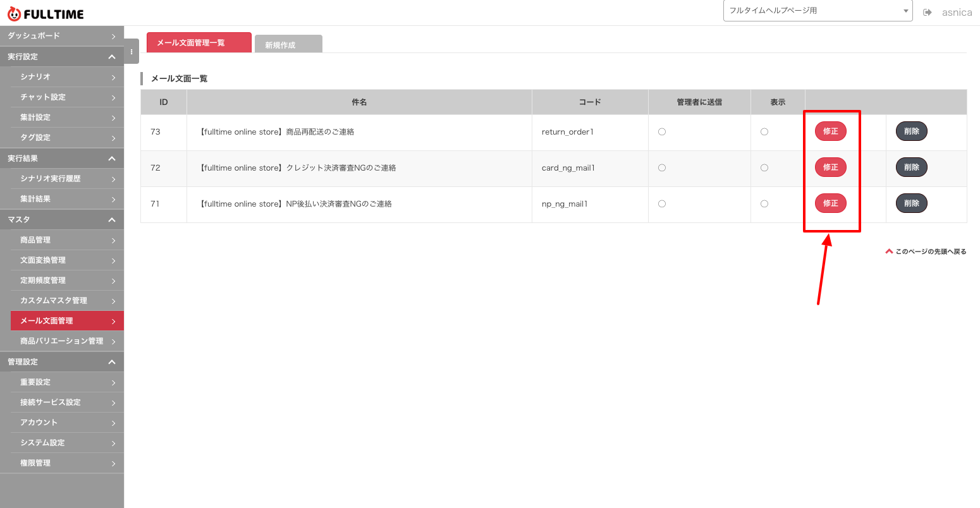
Task: Click the ID column header
Action: [164, 102]
